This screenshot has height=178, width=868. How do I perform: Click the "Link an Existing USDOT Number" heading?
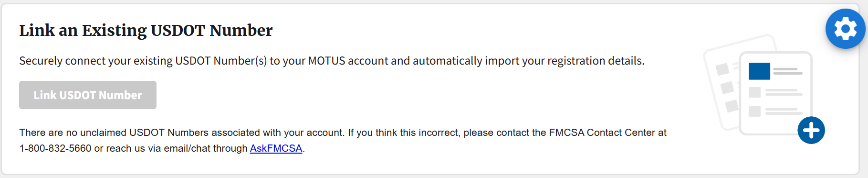pos(146,30)
